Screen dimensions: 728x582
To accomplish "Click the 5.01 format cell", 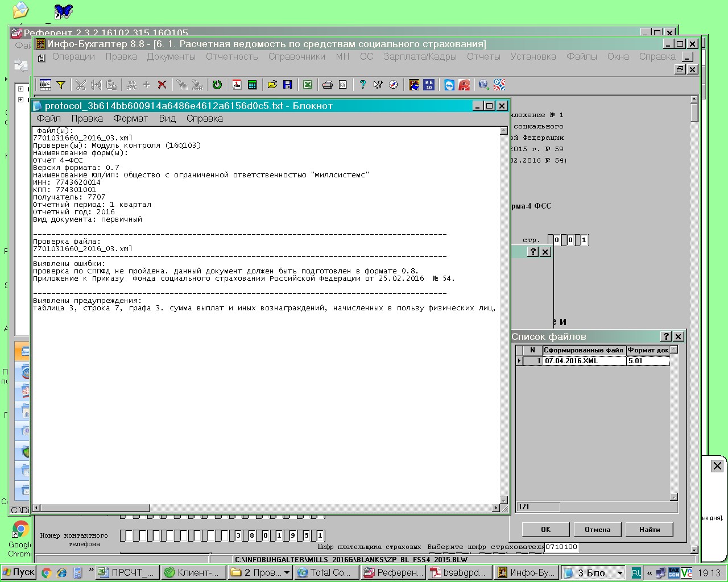I will (x=647, y=361).
